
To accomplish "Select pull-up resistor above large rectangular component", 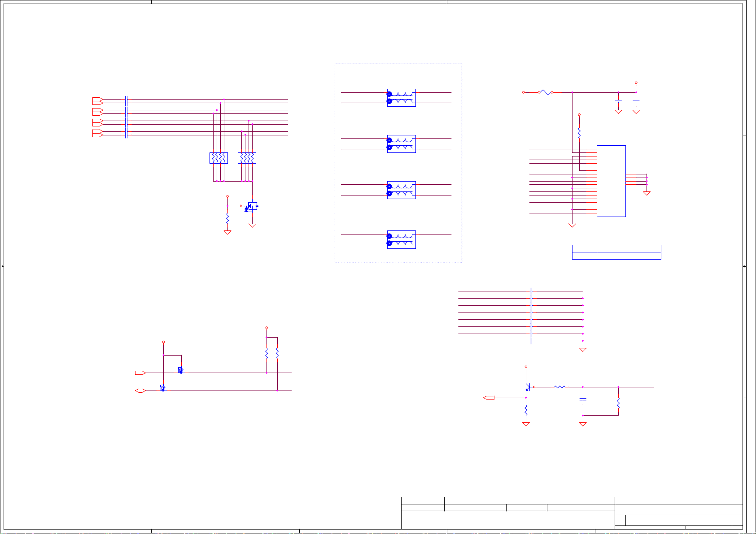I will (579, 133).
